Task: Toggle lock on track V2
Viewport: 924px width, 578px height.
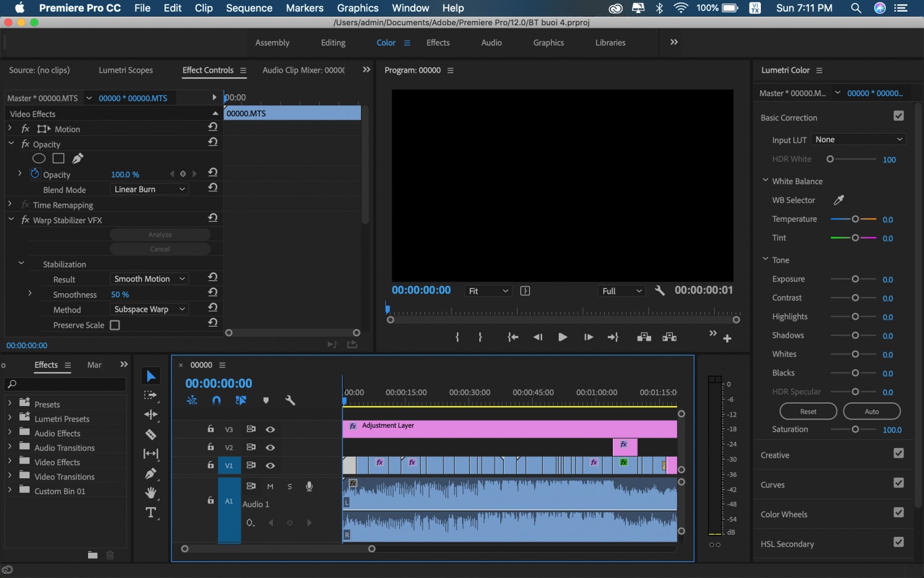Action: click(211, 447)
